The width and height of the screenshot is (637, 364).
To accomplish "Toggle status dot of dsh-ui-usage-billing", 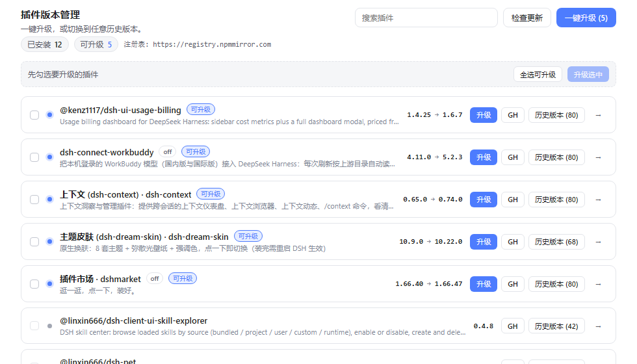I will (x=49, y=115).
